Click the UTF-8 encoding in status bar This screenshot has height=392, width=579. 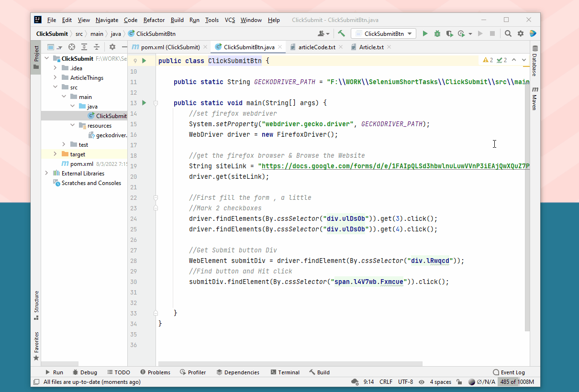point(405,382)
